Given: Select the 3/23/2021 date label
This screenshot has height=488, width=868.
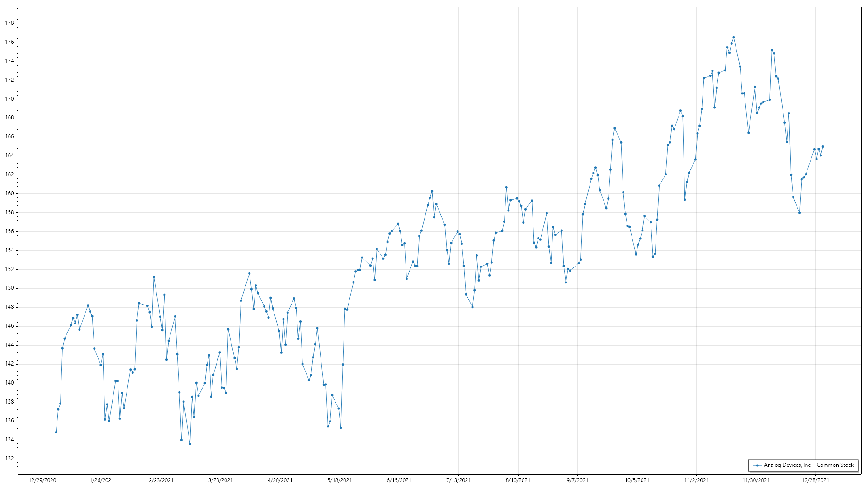Looking at the screenshot, I should pyautogui.click(x=221, y=480).
